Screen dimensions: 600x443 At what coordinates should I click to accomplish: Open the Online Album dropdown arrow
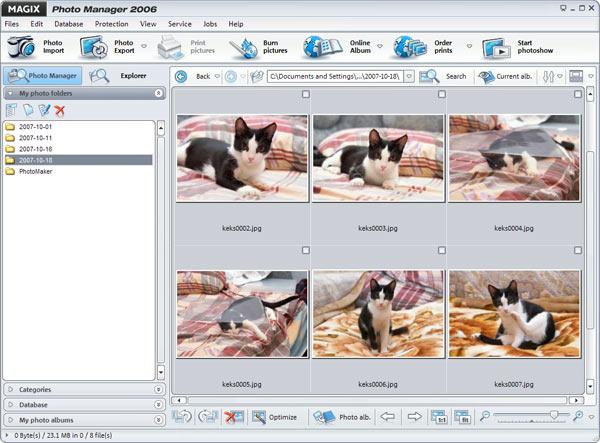pos(380,46)
